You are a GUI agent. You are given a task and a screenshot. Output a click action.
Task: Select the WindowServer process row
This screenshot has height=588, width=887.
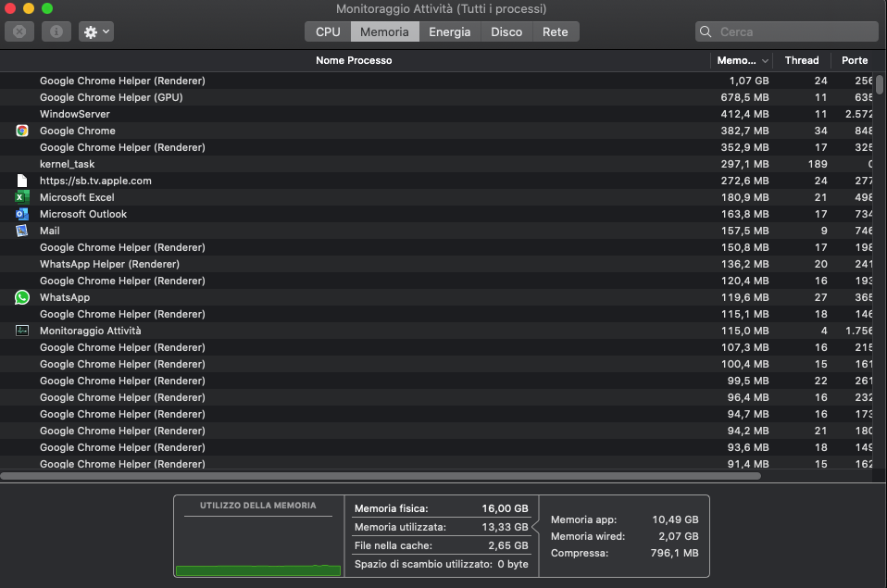(x=437, y=114)
